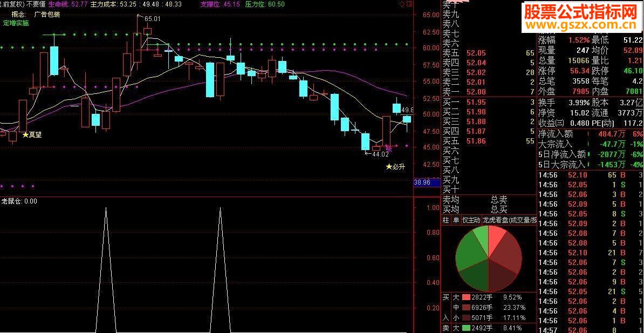Screen dimensions: 644x333
Task: Click the 老鼠仓 indicator label
Action: pyautogui.click(x=11, y=201)
